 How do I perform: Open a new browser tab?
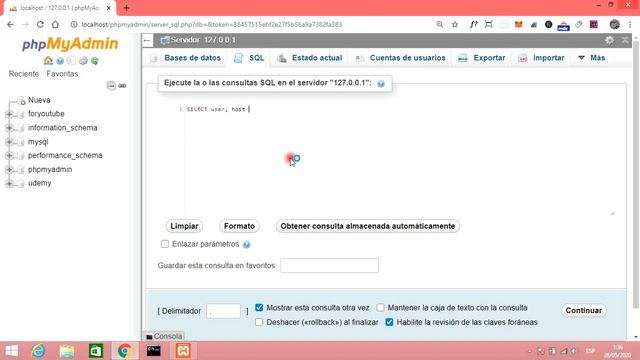point(127,8)
